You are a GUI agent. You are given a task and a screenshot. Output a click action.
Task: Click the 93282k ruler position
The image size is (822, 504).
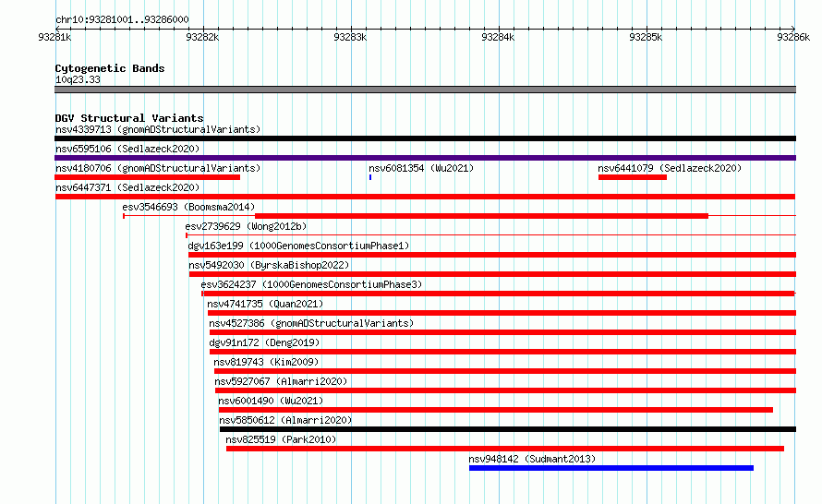coord(202,37)
